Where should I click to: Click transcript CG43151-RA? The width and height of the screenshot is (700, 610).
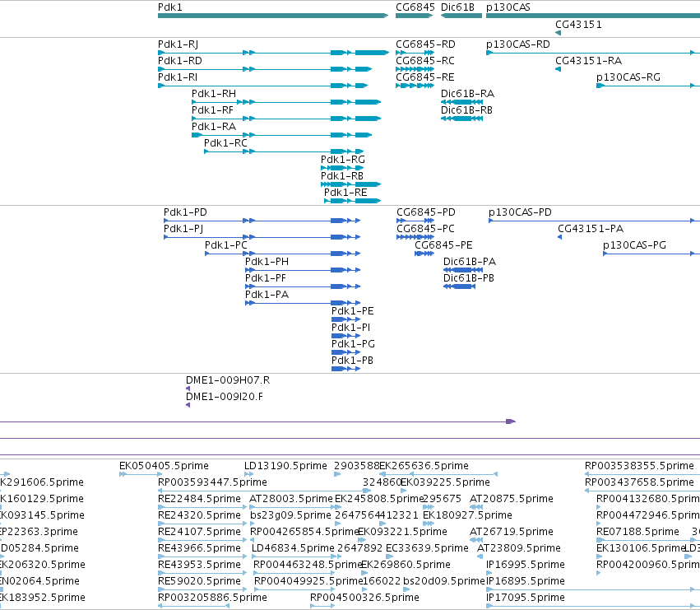[558, 69]
